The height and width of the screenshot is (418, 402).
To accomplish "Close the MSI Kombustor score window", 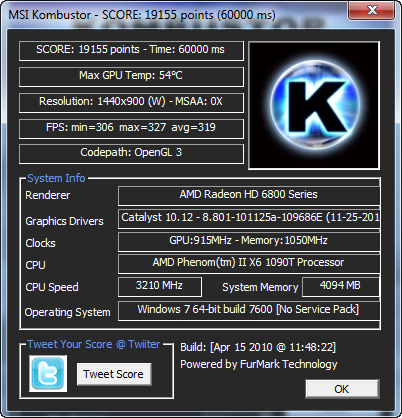I will 371,10.
